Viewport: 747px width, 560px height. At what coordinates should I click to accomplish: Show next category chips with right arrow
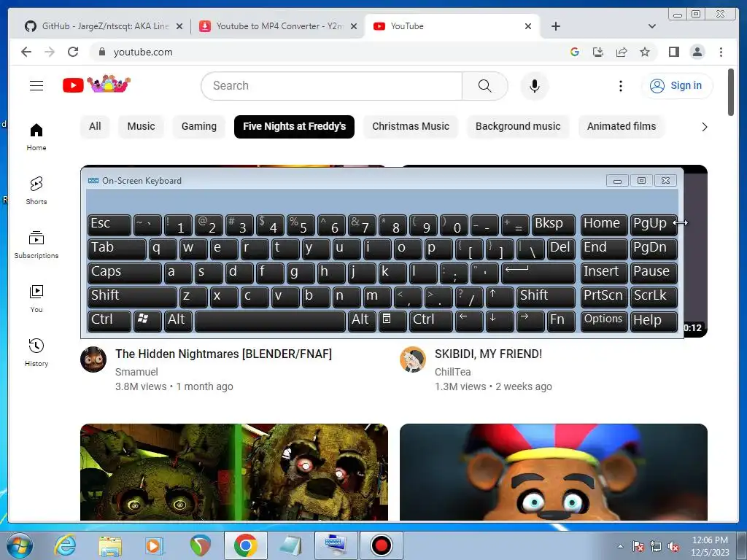(704, 127)
